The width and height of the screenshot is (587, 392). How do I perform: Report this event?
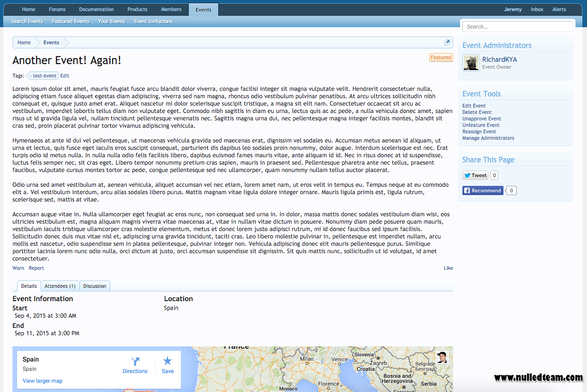[36, 268]
